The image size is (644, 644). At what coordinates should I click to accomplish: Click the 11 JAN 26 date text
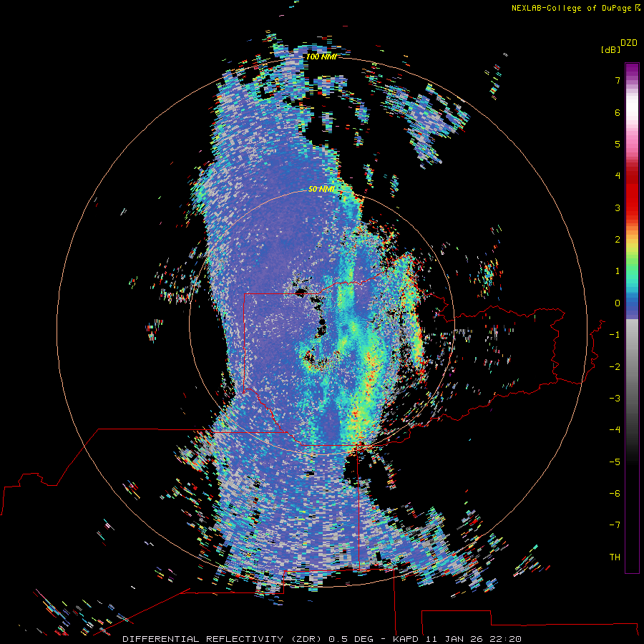tap(456, 639)
